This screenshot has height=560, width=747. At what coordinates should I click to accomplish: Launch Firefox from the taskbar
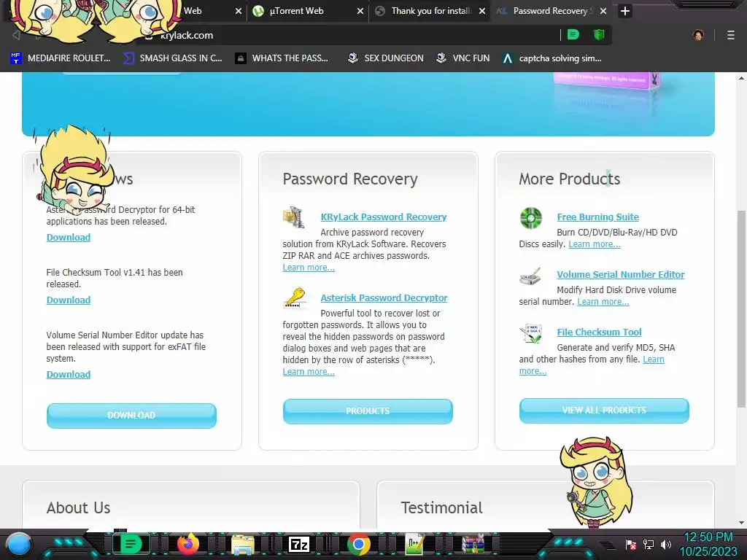(x=188, y=543)
